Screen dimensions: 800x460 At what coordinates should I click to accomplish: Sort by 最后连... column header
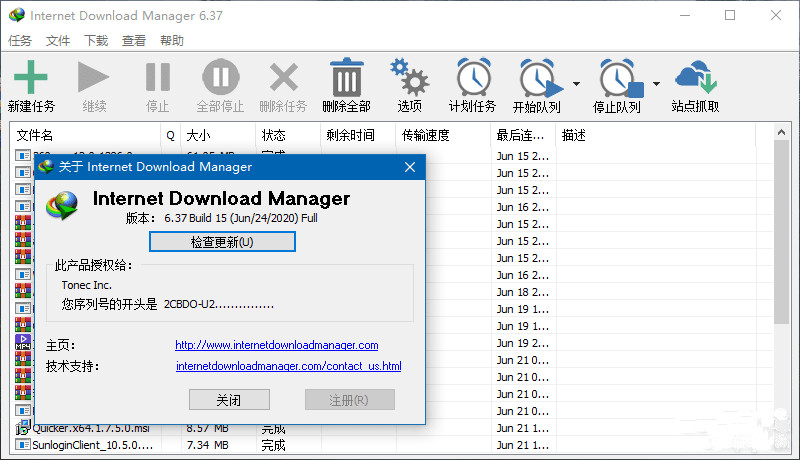pyautogui.click(x=523, y=135)
